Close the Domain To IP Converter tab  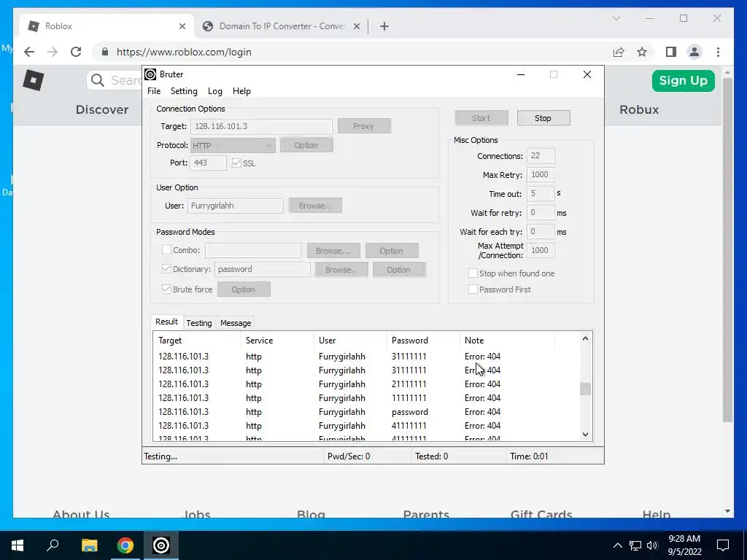coord(356,26)
